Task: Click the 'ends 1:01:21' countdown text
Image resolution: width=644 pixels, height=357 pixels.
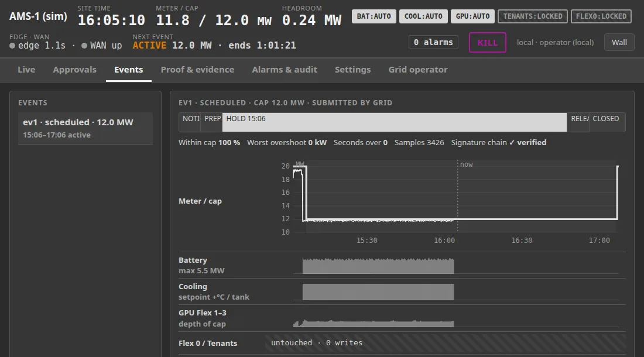Action: pos(262,45)
